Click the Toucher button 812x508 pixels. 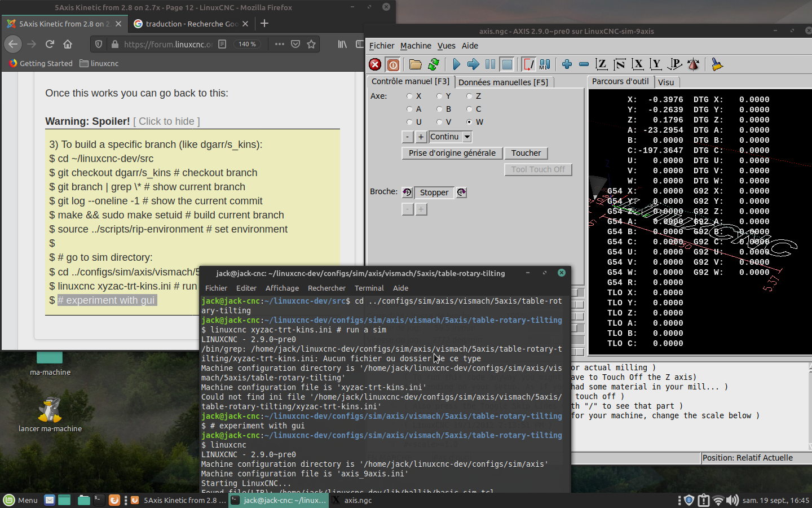[526, 153]
